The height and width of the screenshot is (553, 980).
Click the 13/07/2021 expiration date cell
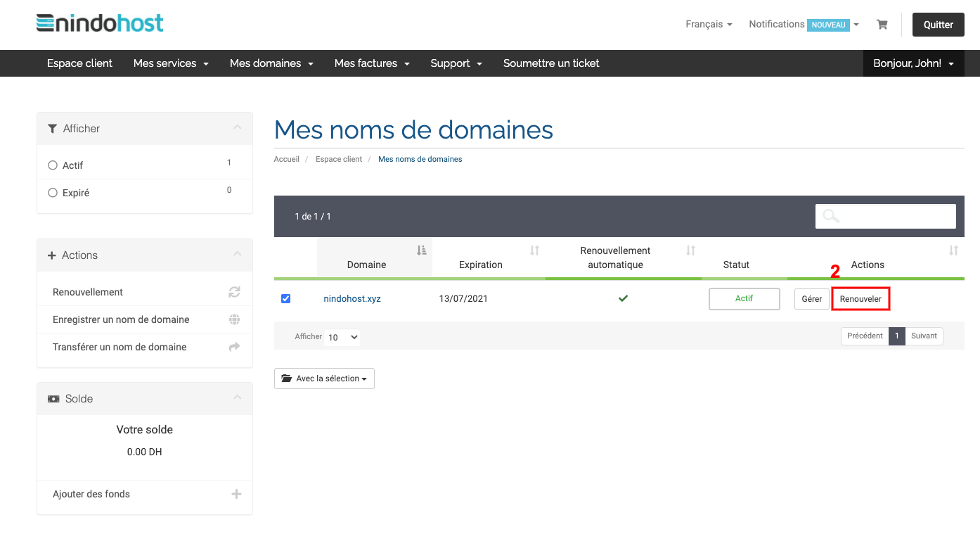coord(463,298)
